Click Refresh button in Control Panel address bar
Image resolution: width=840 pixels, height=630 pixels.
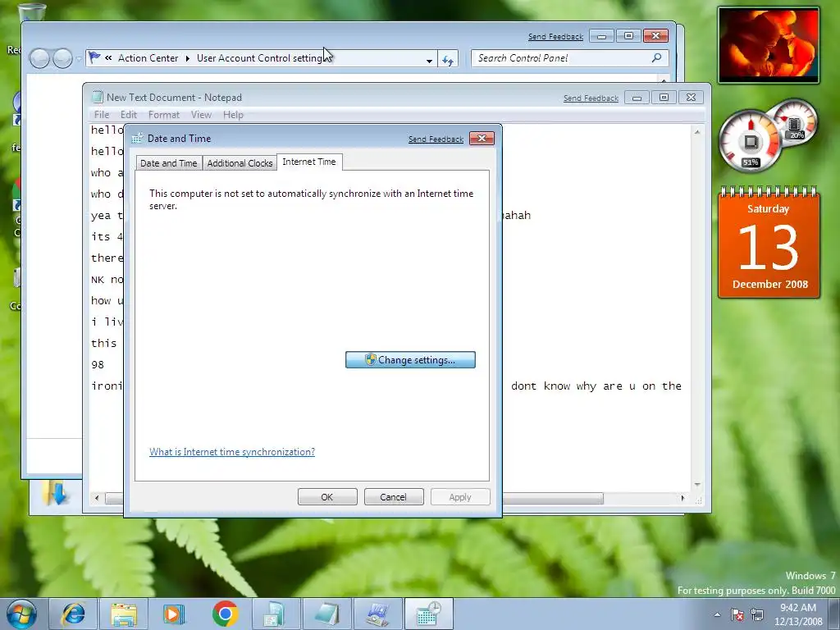click(448, 59)
